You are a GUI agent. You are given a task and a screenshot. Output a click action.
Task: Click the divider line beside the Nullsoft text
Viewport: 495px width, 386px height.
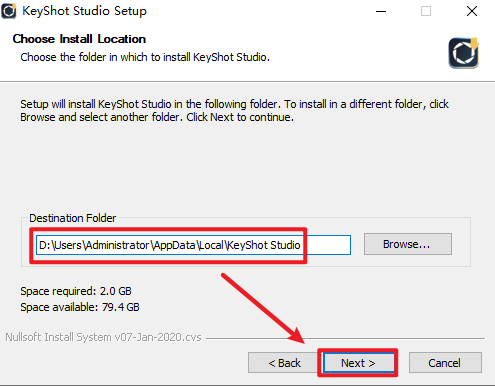point(345,338)
